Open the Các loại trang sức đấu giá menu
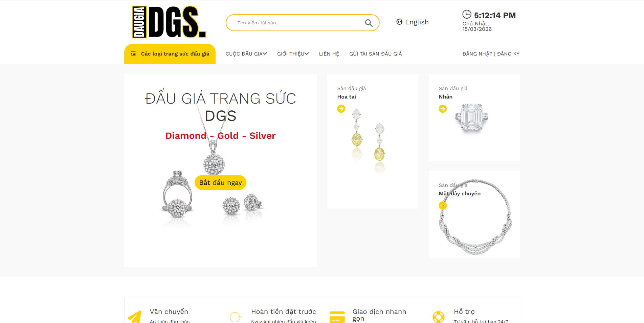The height and width of the screenshot is (323, 644). (x=170, y=54)
